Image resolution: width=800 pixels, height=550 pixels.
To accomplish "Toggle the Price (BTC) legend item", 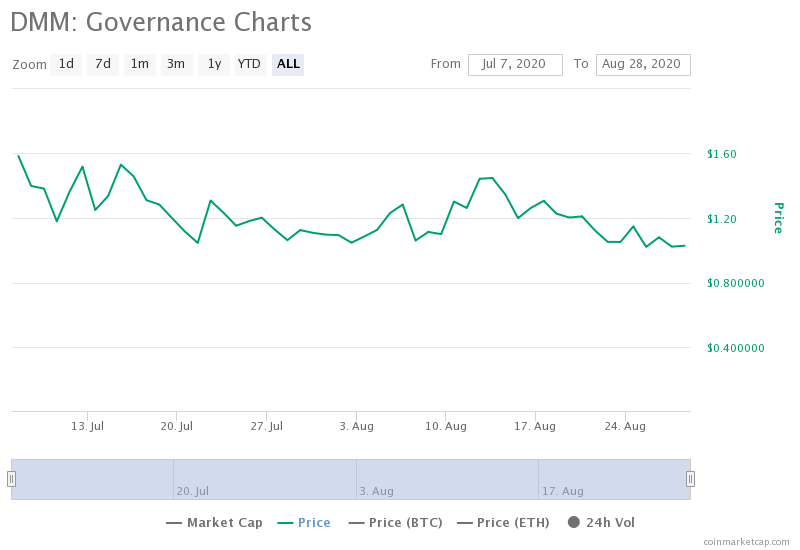I will [395, 522].
